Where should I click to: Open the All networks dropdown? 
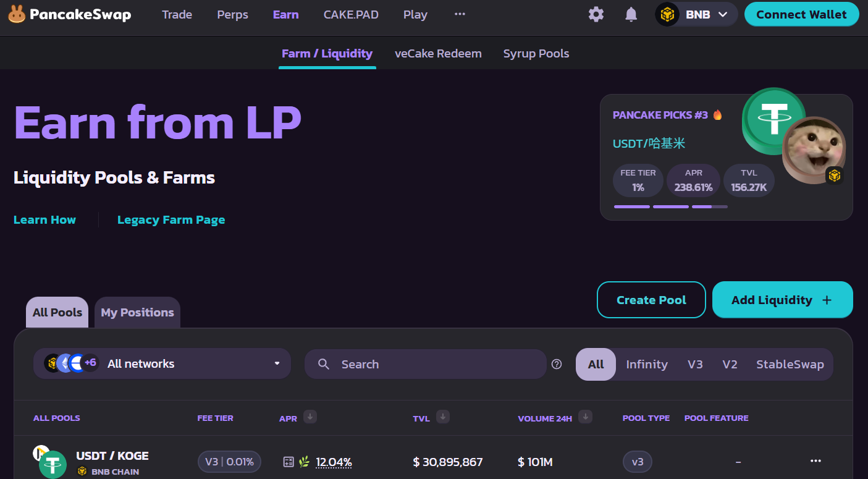pyautogui.click(x=162, y=363)
